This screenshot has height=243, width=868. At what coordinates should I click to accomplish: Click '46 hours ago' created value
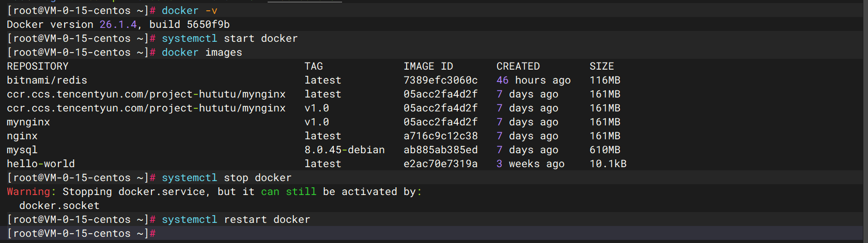(534, 80)
